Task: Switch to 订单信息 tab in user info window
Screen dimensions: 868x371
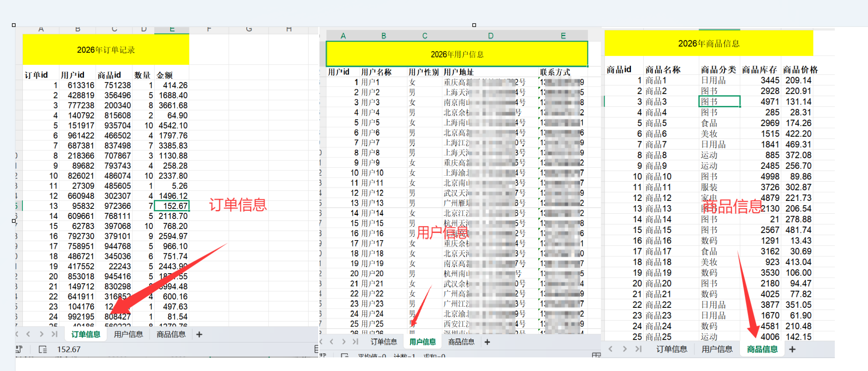Action: point(384,342)
